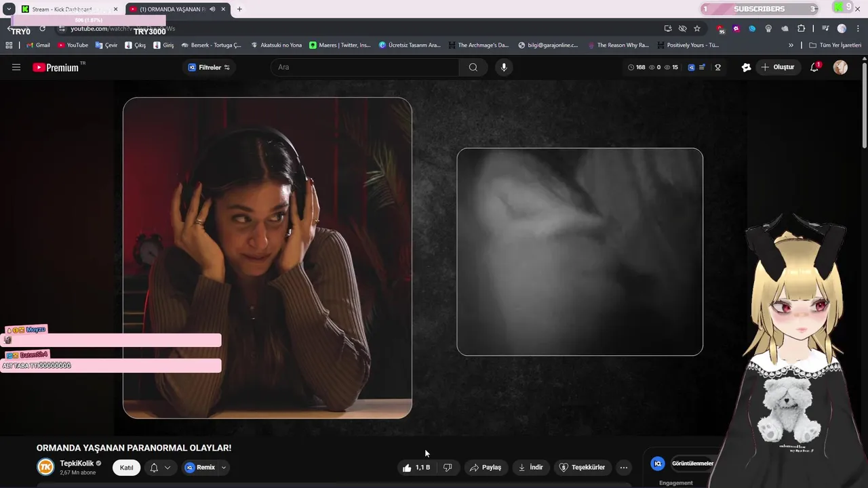Dislike the video with thumbs-down
Screen dimensions: 868x488
[448, 468]
